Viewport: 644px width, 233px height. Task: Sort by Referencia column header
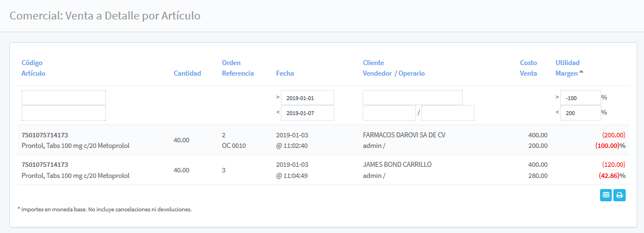pos(237,73)
